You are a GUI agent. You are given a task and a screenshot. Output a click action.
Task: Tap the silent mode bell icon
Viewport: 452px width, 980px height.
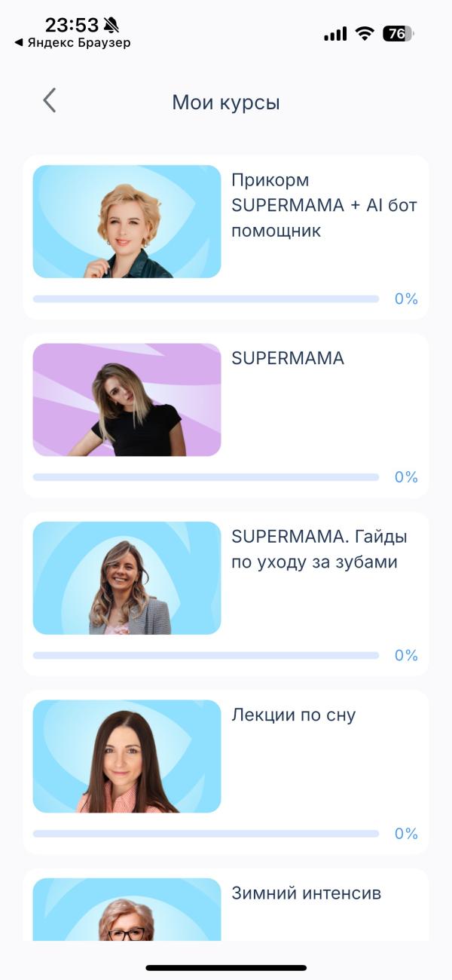click(x=111, y=26)
